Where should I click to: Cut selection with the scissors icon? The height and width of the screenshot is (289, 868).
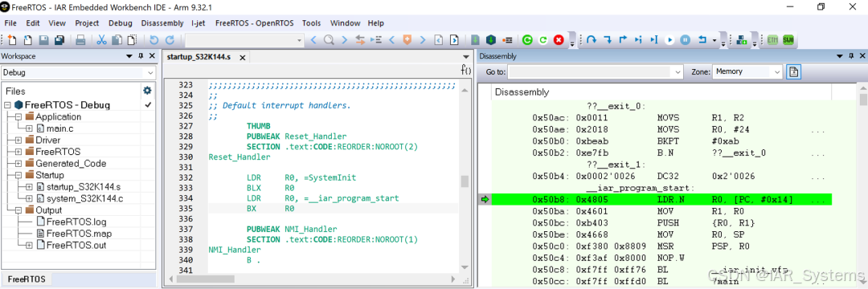[x=101, y=40]
